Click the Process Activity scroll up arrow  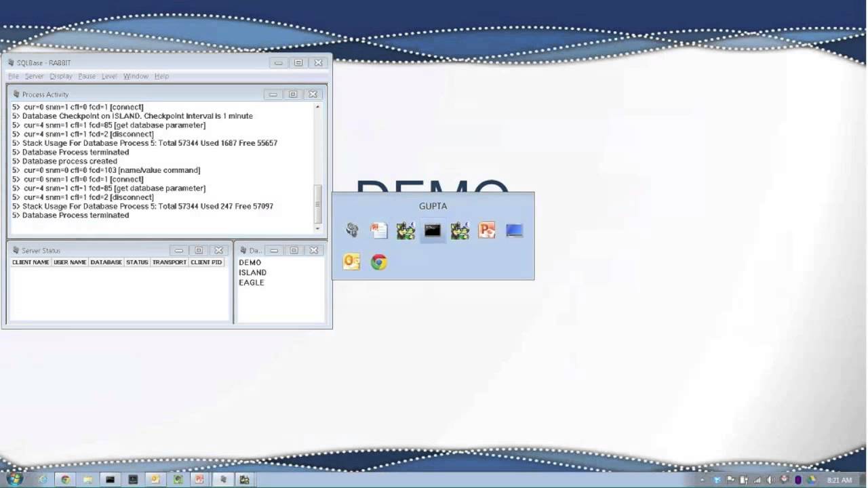(x=317, y=106)
